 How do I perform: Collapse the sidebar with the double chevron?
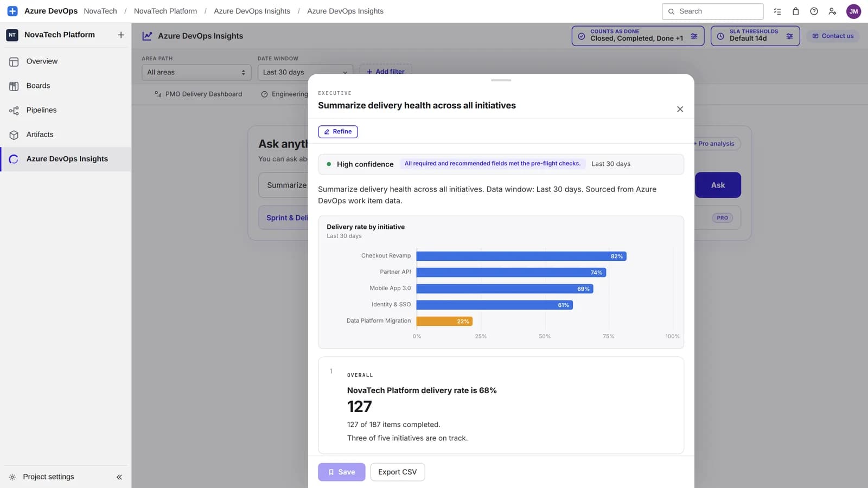point(119,477)
